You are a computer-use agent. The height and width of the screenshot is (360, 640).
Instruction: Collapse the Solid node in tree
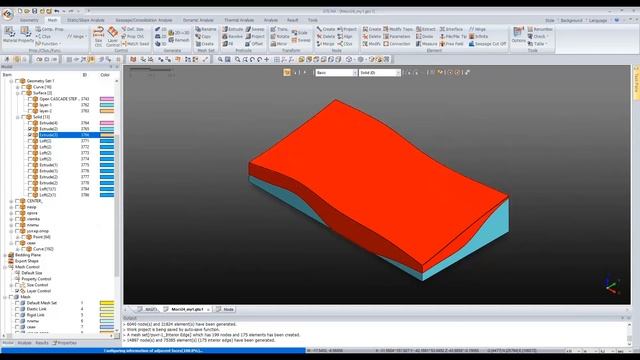18,117
